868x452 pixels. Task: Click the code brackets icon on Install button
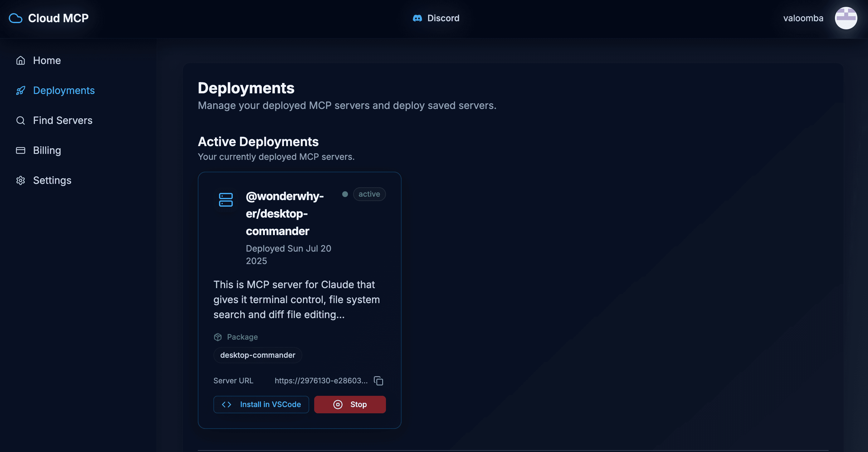[227, 405]
